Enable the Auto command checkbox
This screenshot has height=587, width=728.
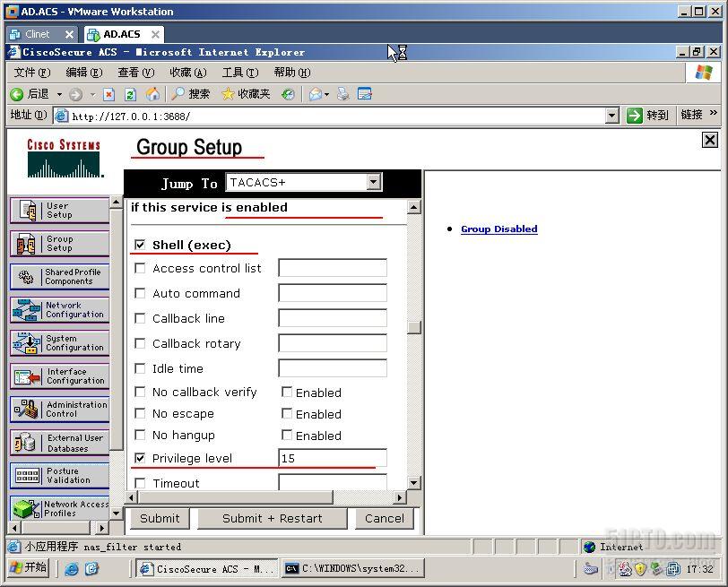(140, 293)
